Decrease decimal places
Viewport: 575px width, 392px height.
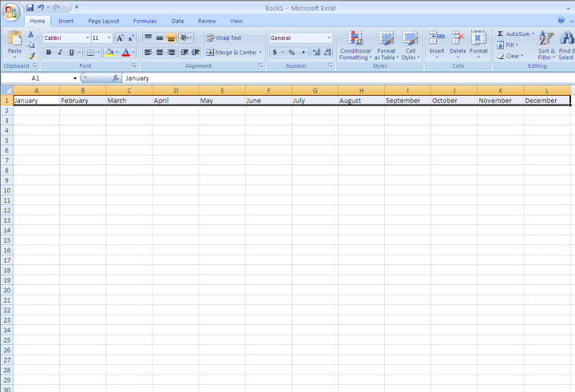327,53
